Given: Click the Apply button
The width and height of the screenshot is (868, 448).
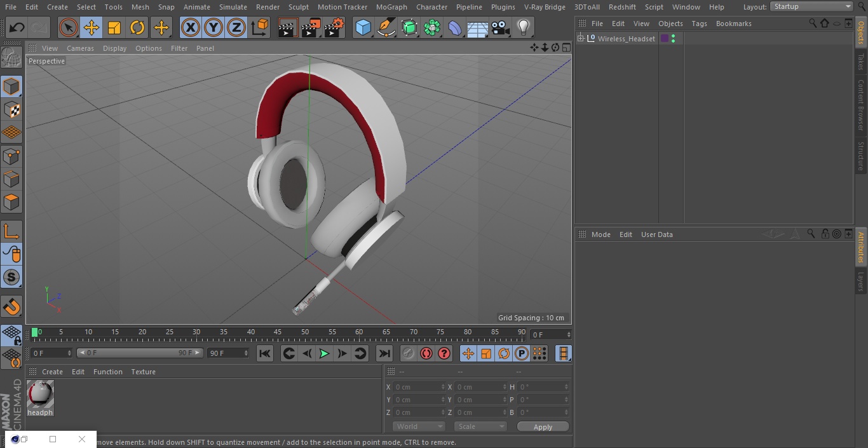Looking at the screenshot, I should [543, 427].
